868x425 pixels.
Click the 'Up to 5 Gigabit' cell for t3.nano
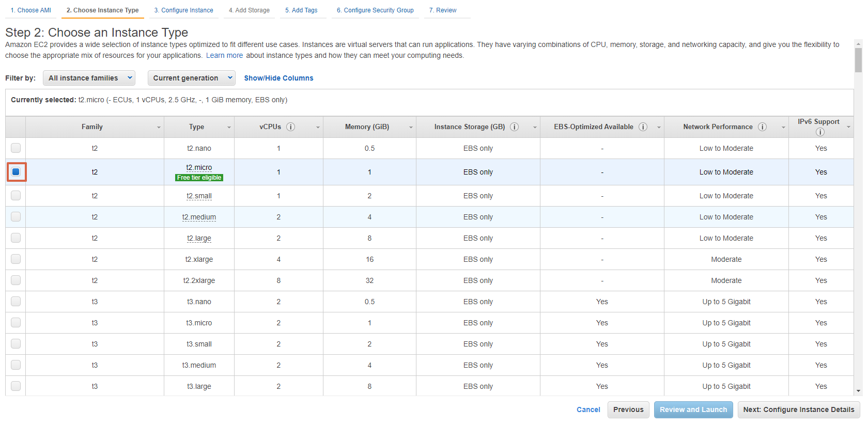tap(726, 302)
